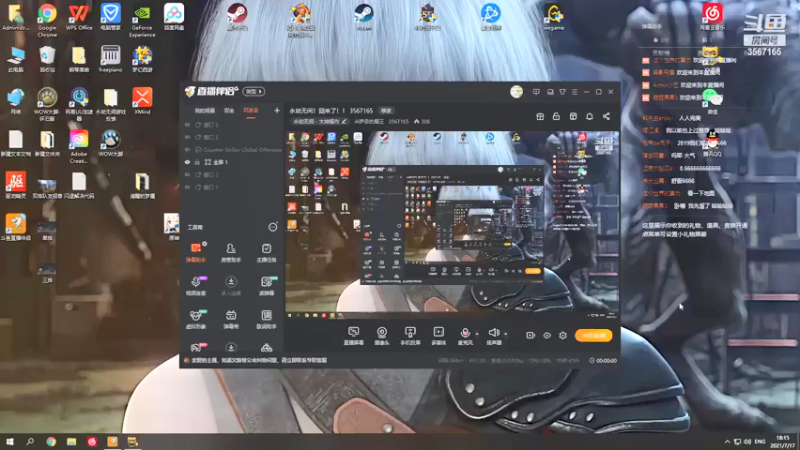The height and width of the screenshot is (450, 800).
Task: Open Google Chrome desktop shortcut
Action: coord(47,19)
